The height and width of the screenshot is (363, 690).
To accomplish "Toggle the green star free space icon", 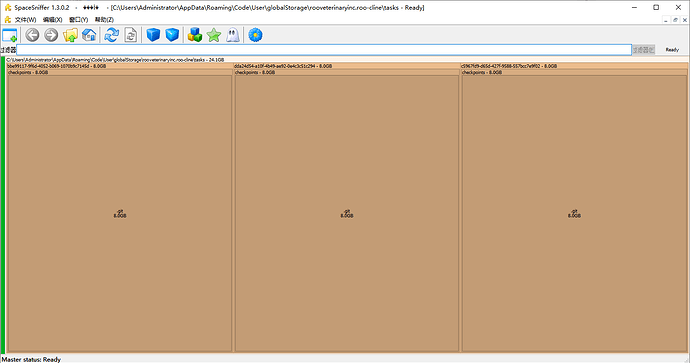I will (214, 35).
